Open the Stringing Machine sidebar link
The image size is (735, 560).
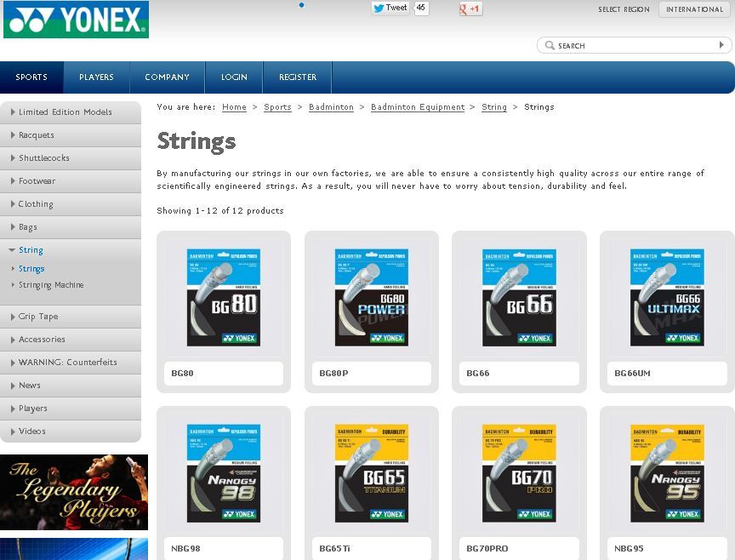51,285
